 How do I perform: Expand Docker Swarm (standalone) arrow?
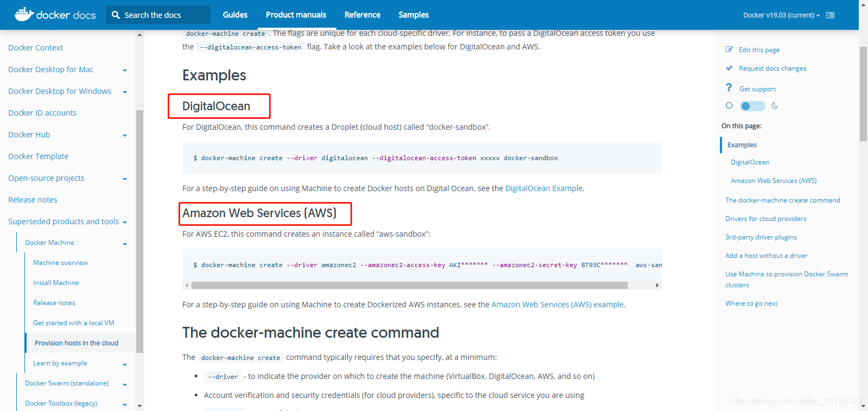[x=125, y=384]
